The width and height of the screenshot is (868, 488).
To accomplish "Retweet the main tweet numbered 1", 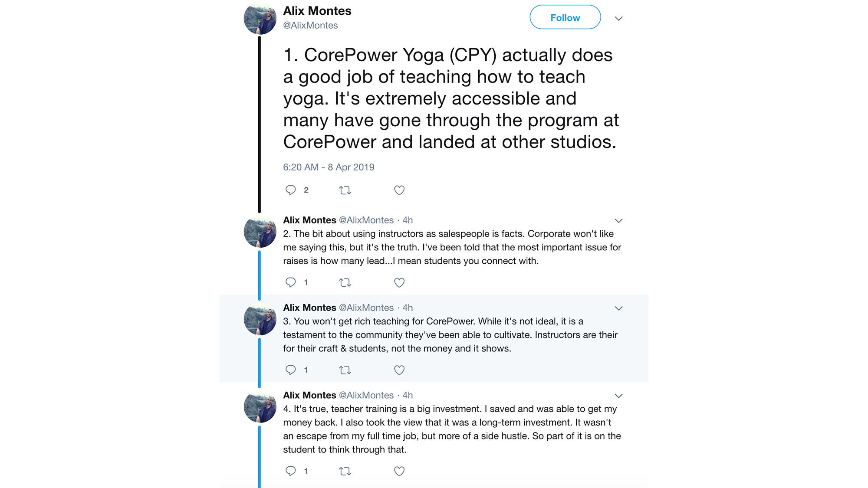I will 345,190.
